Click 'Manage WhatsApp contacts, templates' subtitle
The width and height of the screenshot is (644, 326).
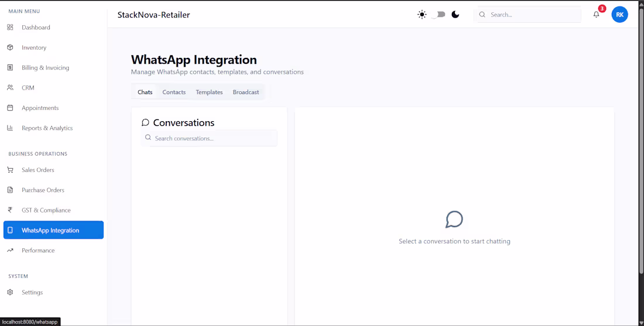pos(217,72)
